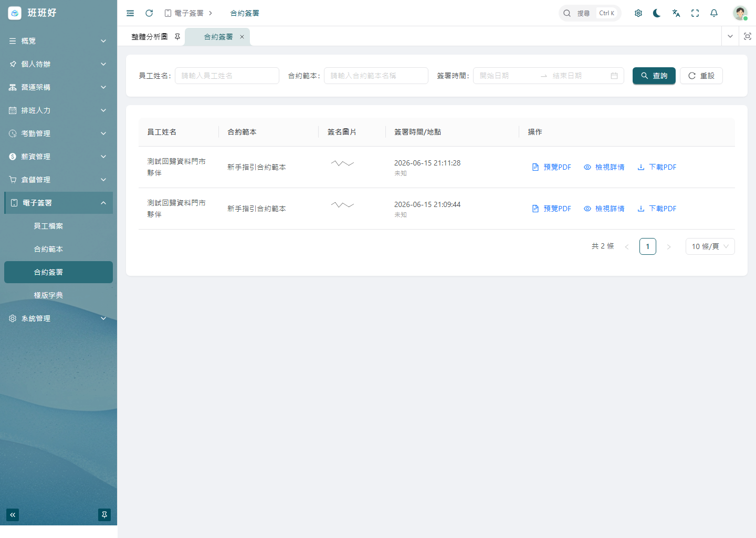Click the calendar icon in date range

point(614,76)
